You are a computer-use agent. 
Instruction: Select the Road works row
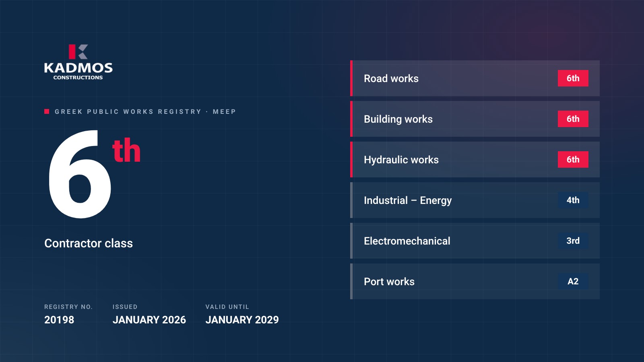(x=475, y=78)
